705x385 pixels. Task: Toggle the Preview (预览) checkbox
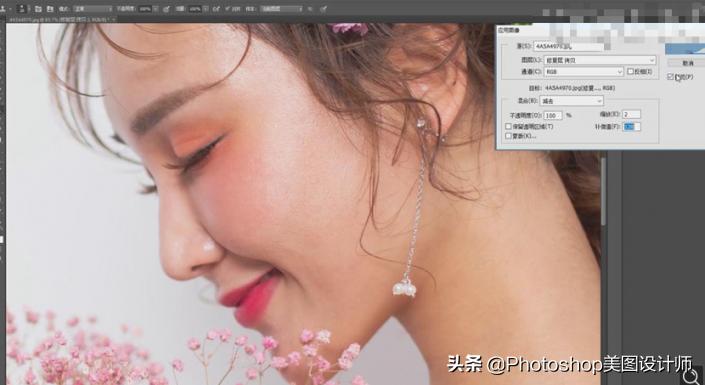pos(671,77)
